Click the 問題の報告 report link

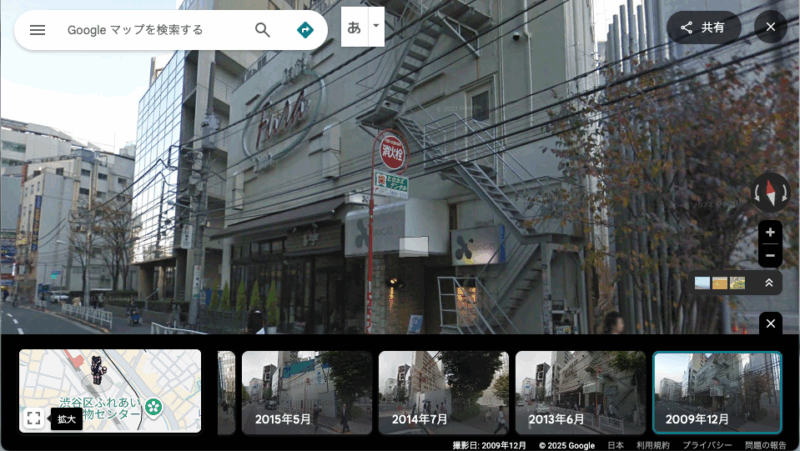[x=765, y=445]
